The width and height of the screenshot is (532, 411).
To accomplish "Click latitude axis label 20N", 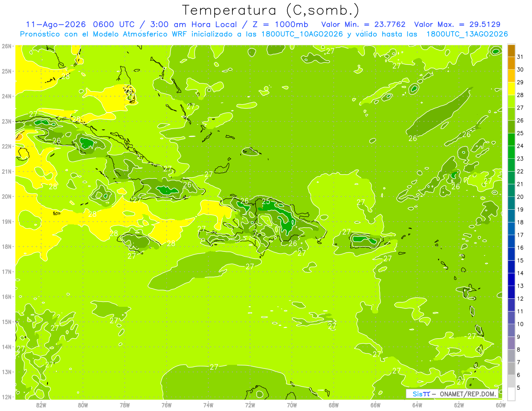I will click(x=6, y=196).
